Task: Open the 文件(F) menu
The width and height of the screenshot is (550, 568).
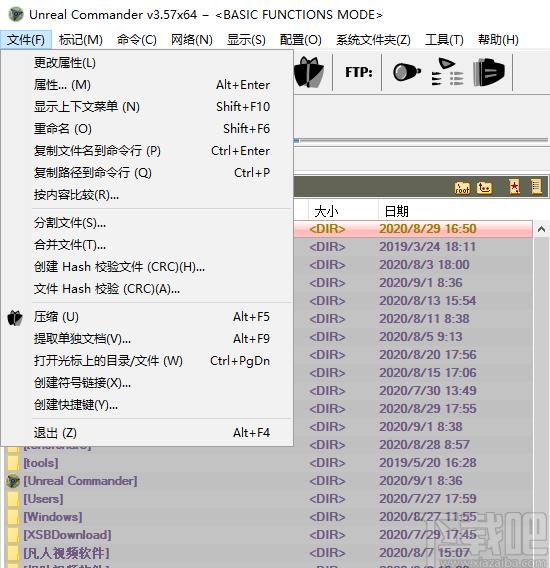Action: pos(26,39)
